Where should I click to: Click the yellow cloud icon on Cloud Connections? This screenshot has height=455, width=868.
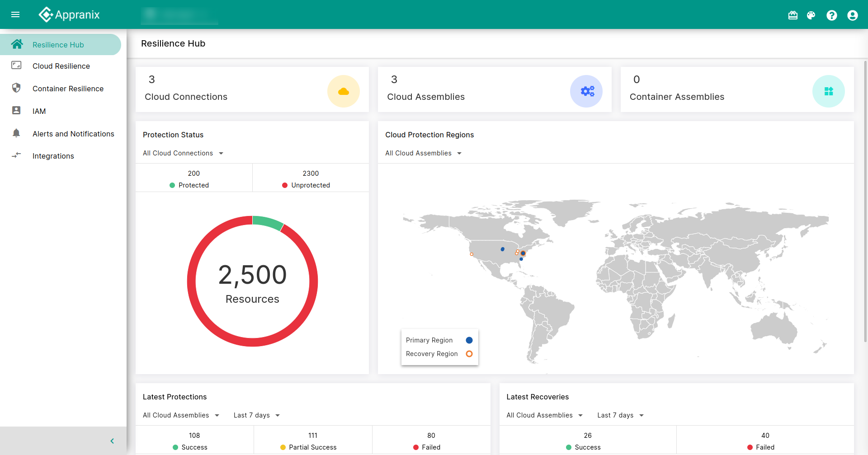[343, 91]
